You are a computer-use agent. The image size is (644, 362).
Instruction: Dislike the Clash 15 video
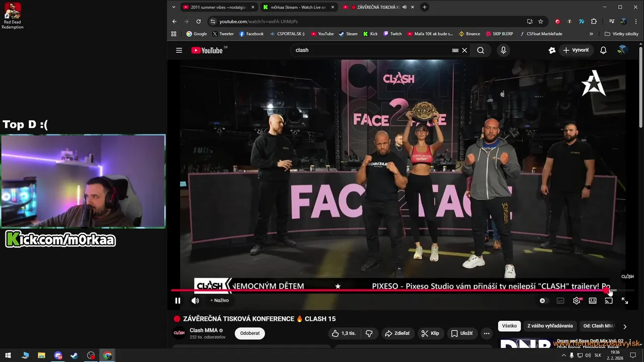point(369,333)
